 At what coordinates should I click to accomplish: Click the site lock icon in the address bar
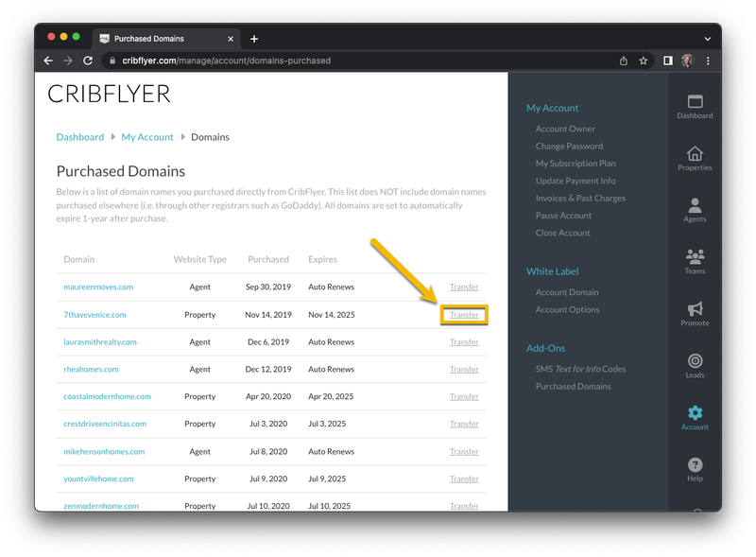tap(112, 61)
